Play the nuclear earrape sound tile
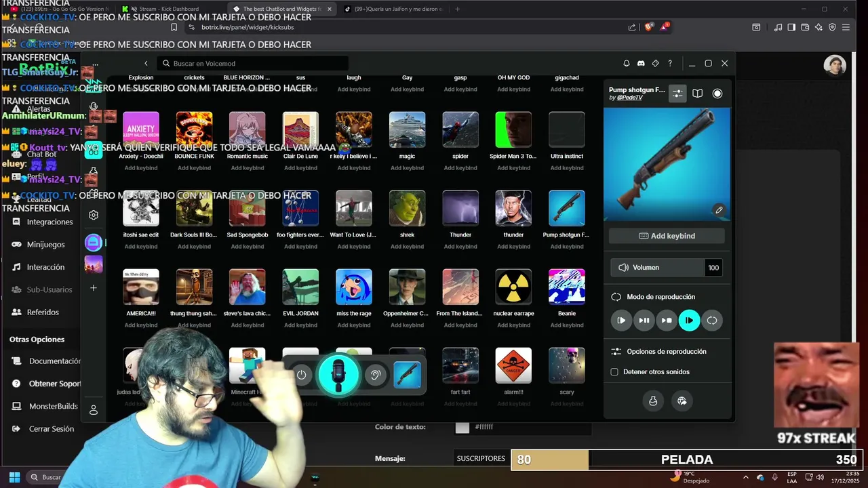Viewport: 868px width, 488px height. point(513,287)
